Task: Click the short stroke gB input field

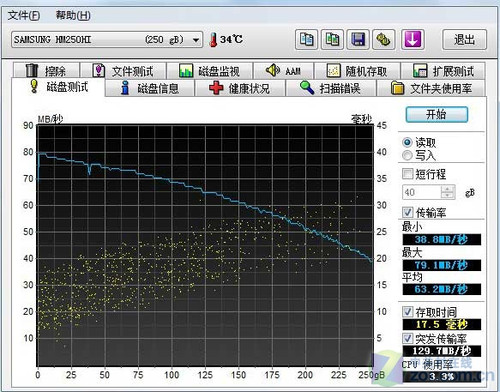Action: point(422,192)
